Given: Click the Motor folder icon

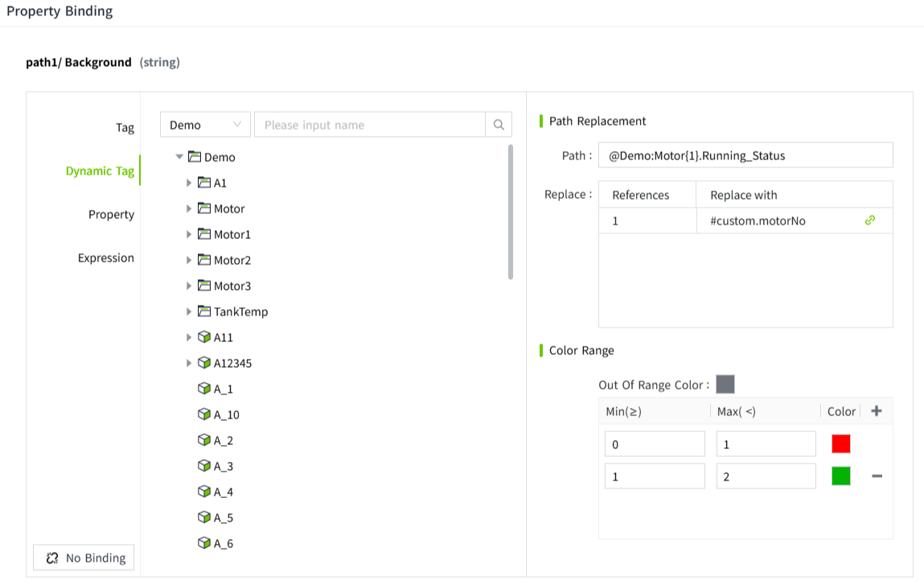Looking at the screenshot, I should tap(204, 208).
